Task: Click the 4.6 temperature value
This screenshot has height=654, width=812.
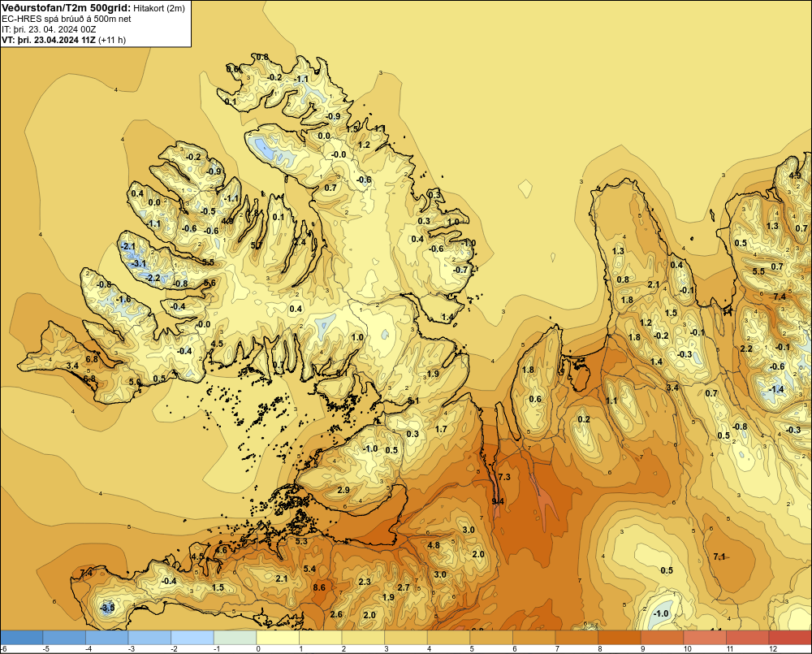Action: (x=221, y=550)
